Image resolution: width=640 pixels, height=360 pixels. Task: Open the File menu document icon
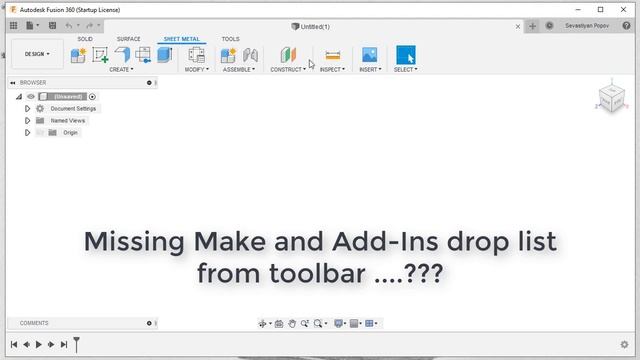click(30, 26)
